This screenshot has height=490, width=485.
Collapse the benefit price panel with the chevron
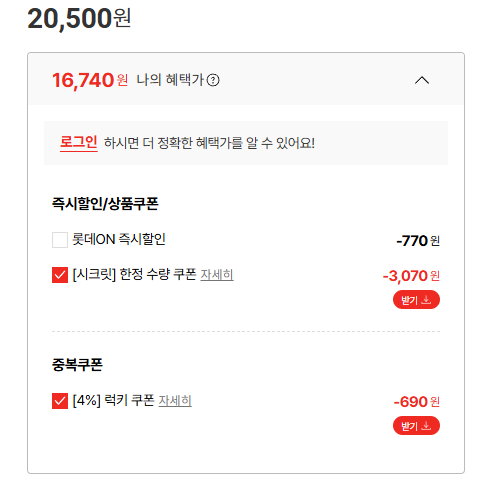[422, 80]
